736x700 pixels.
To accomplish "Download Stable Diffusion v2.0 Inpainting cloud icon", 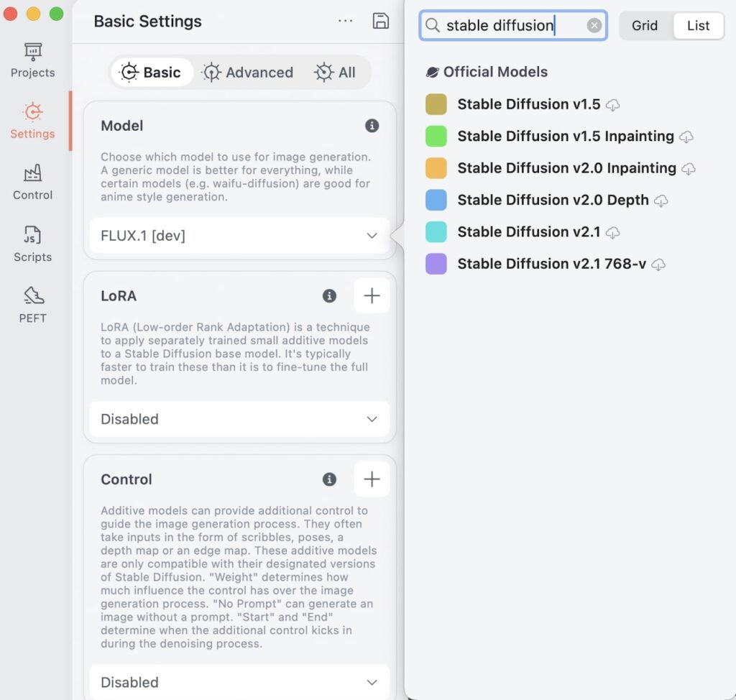I will 689,169.
